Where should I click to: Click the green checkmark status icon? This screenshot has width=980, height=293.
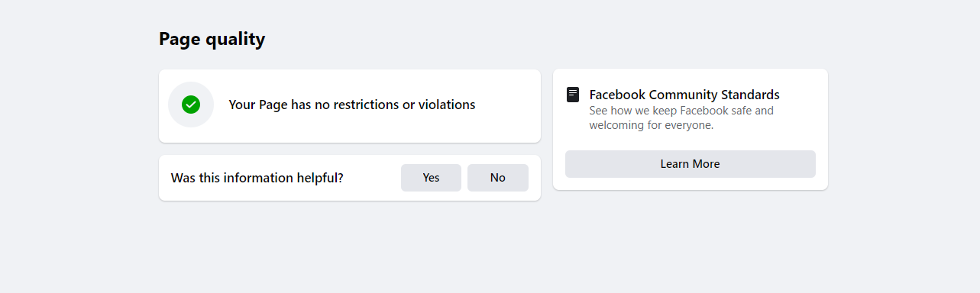[191, 105]
